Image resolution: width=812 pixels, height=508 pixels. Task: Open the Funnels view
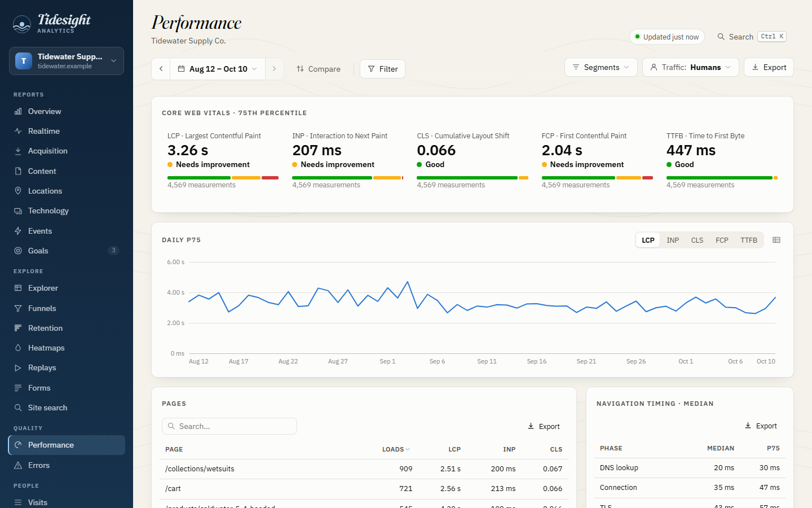pyautogui.click(x=67, y=308)
